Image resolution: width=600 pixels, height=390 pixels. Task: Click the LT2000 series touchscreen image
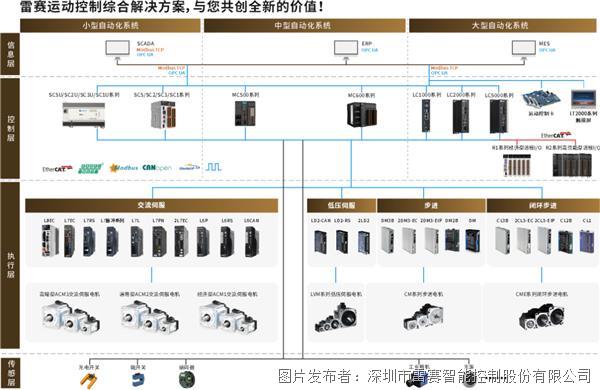583,100
